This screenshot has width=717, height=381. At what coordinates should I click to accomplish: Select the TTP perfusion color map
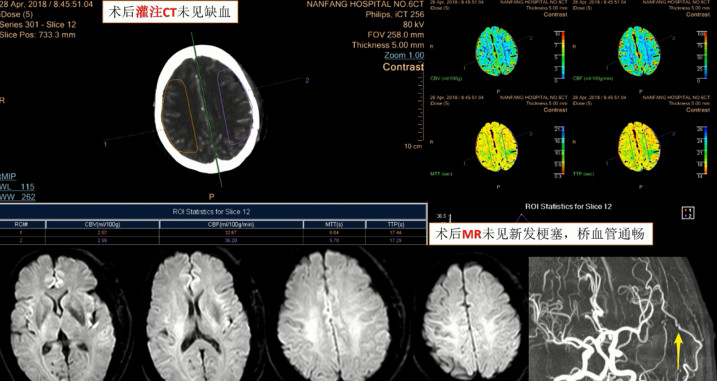pyautogui.click(x=639, y=146)
